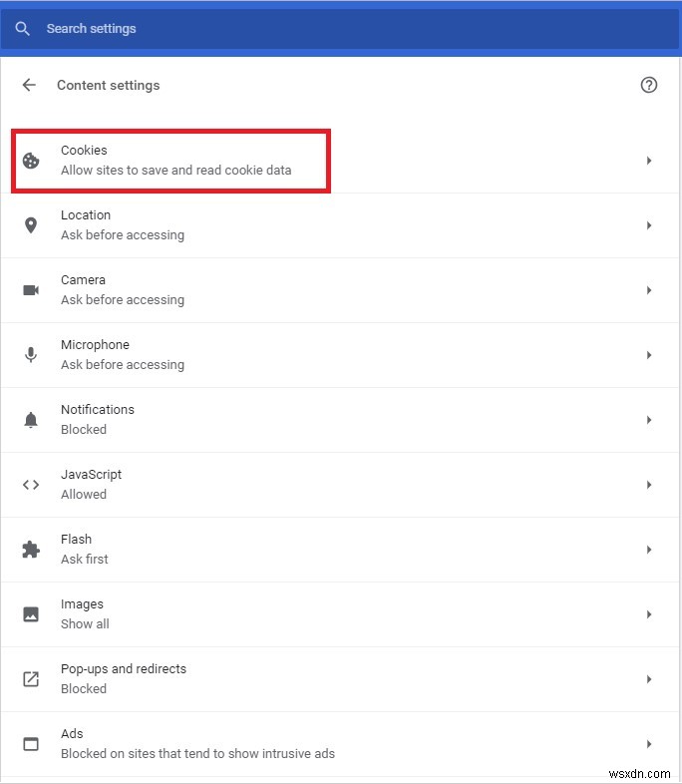Click the location pin icon

coord(31,225)
